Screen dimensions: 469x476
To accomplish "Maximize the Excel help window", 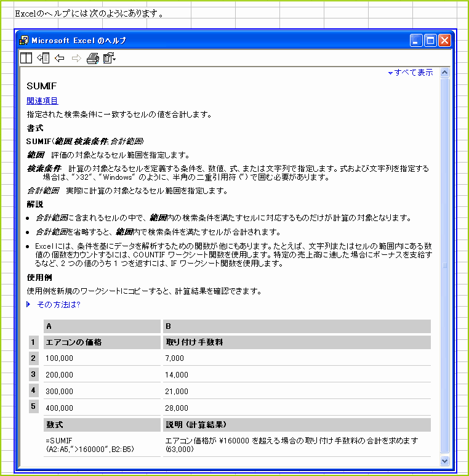I will tap(430, 41).
